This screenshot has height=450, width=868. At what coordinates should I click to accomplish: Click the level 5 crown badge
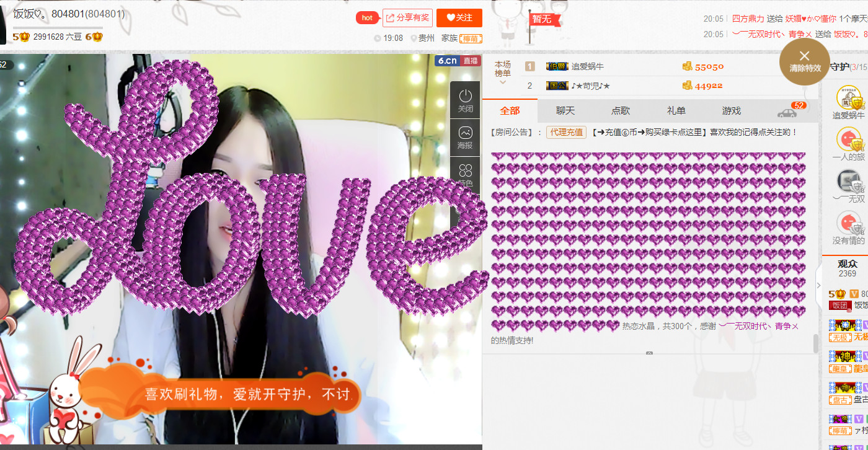pos(21,37)
